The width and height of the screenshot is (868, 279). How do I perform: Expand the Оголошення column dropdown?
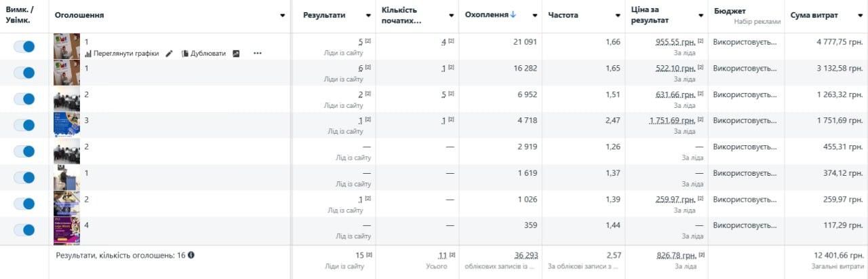282,15
